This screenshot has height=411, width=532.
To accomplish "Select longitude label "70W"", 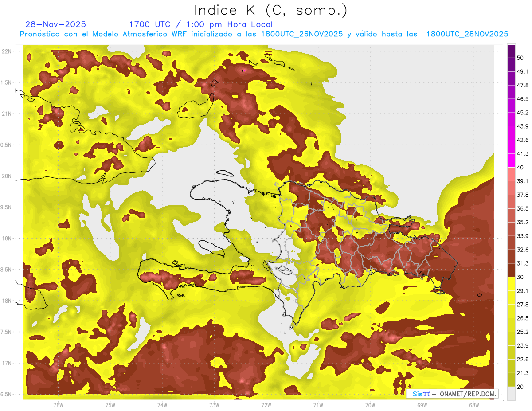I will tap(370, 405).
